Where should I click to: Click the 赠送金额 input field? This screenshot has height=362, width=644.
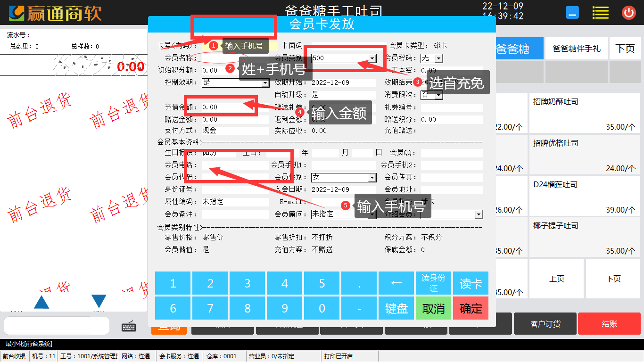(x=235, y=120)
